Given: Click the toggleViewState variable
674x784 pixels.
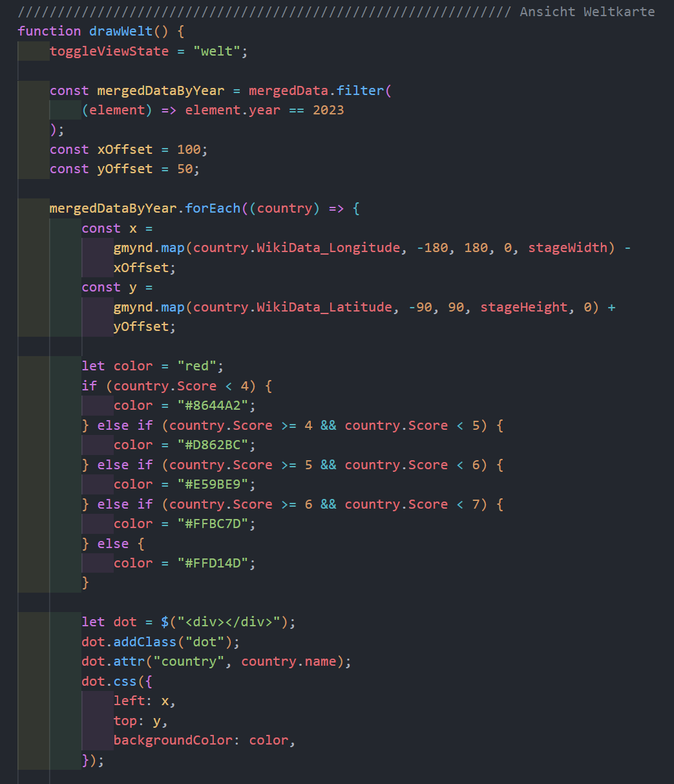Looking at the screenshot, I should click(x=109, y=51).
